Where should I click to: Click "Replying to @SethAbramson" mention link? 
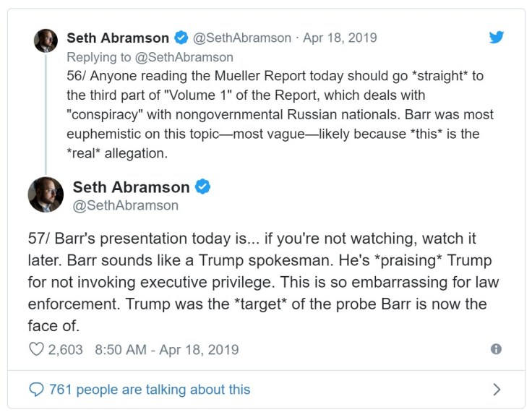(150, 57)
